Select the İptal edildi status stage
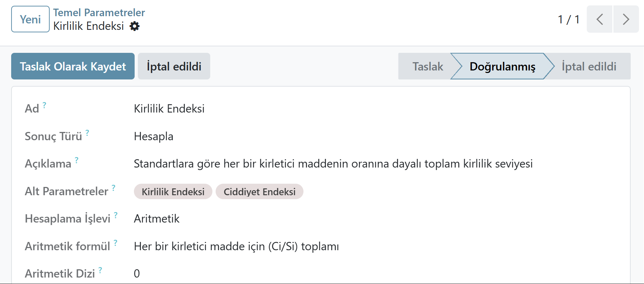The height and width of the screenshot is (284, 644). [x=589, y=67]
